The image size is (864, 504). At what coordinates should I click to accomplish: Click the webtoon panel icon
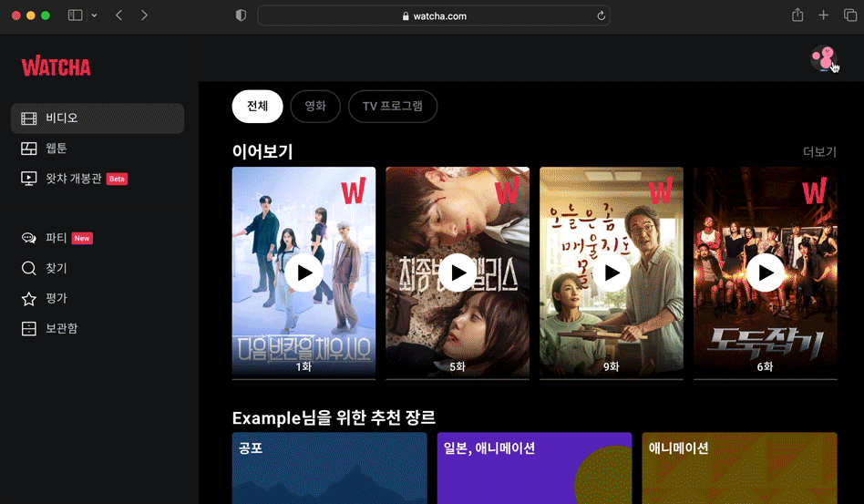[28, 149]
